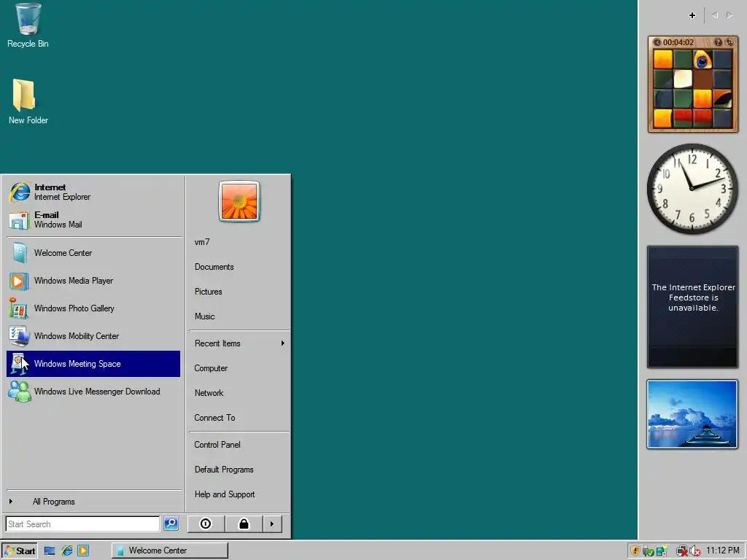747x560 pixels.
Task: Lock the computer with padlock button
Action: (x=244, y=524)
